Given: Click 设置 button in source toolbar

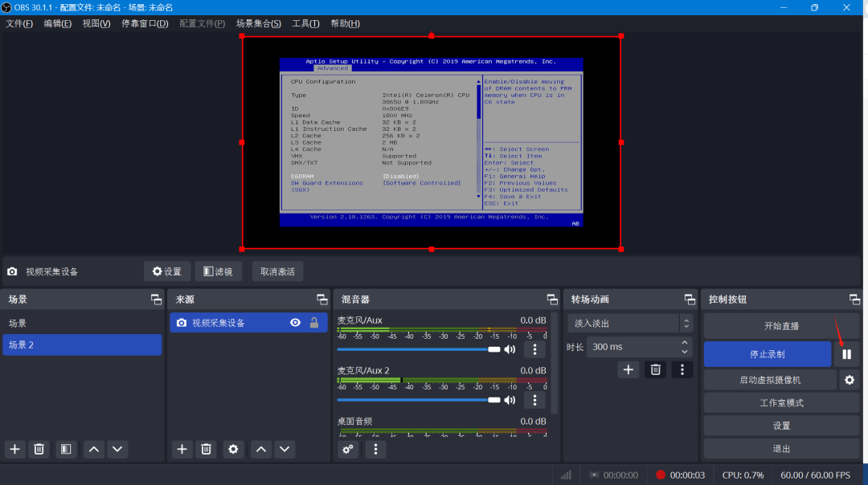Looking at the screenshot, I should tap(167, 271).
